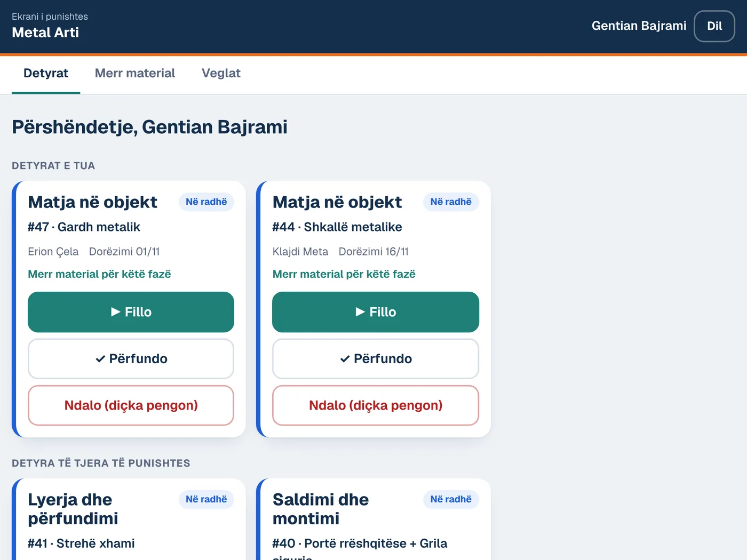
Task: Stop task #44 with Ndalo (diçka pengon)
Action: tap(376, 405)
